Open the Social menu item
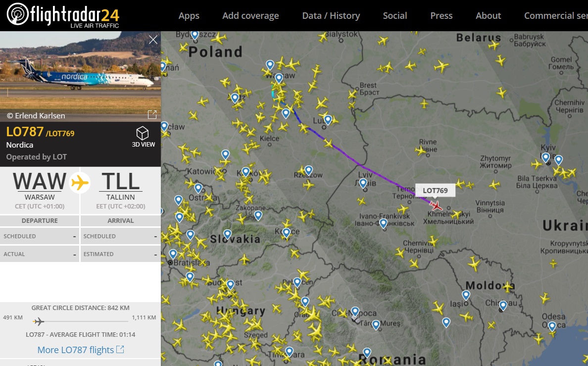 395,16
